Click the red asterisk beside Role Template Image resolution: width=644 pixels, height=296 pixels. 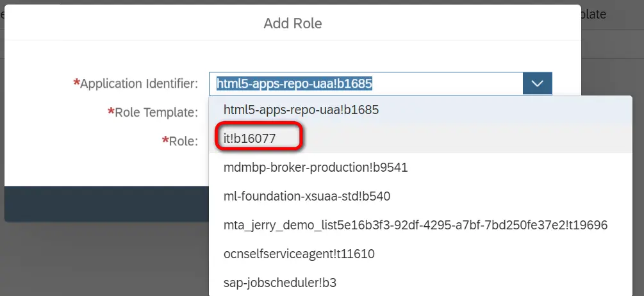point(111,111)
